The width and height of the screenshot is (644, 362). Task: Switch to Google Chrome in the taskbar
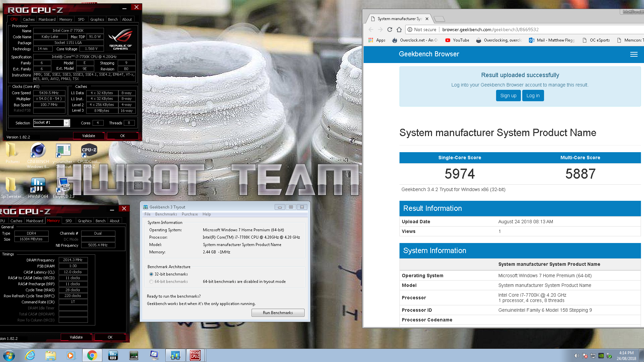point(92,355)
